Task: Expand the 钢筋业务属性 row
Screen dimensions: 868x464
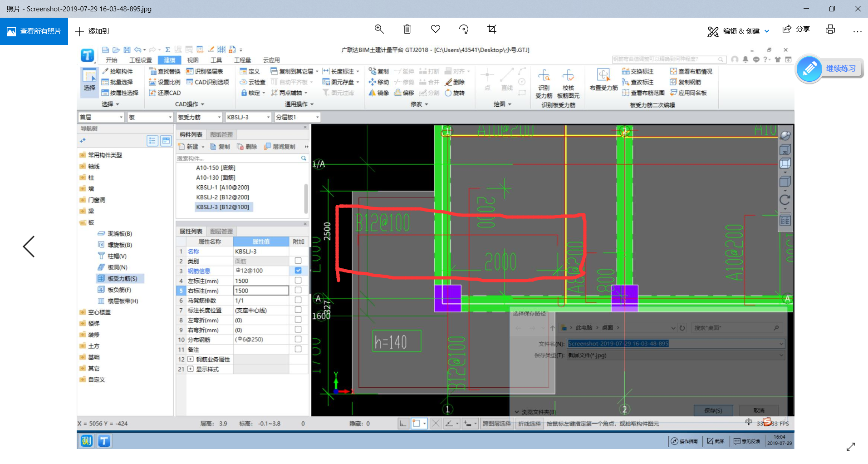Action: [x=191, y=359]
